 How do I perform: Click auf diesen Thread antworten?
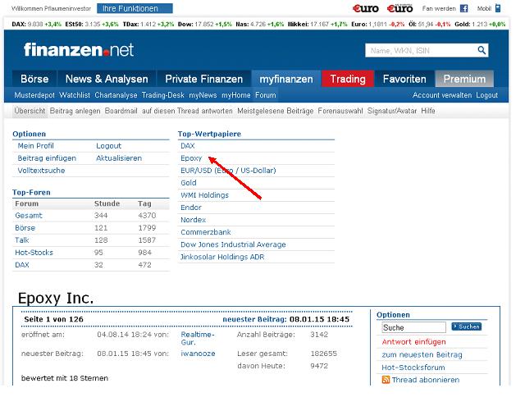pos(187,111)
